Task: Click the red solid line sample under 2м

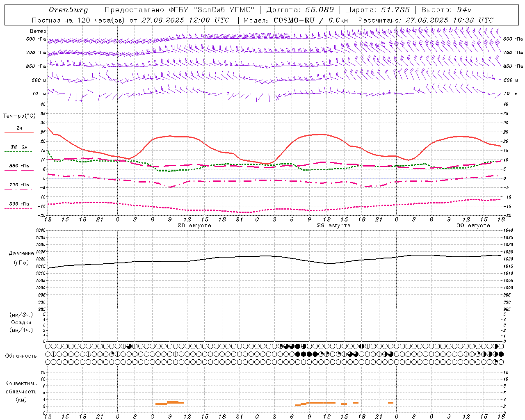Action: pos(18,133)
